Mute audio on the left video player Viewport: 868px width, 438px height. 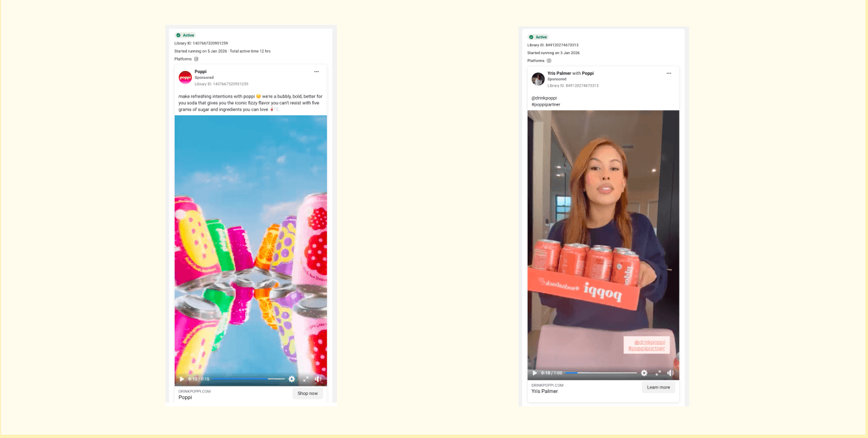coord(318,379)
